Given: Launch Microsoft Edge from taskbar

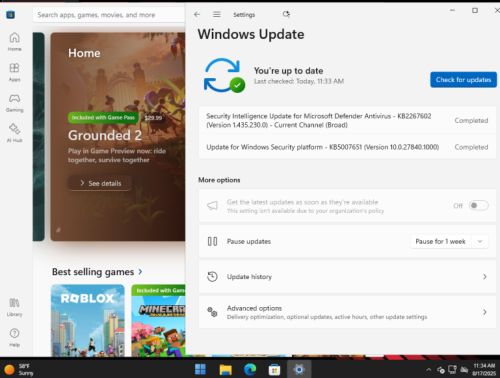Looking at the screenshot, I should click(250, 369).
